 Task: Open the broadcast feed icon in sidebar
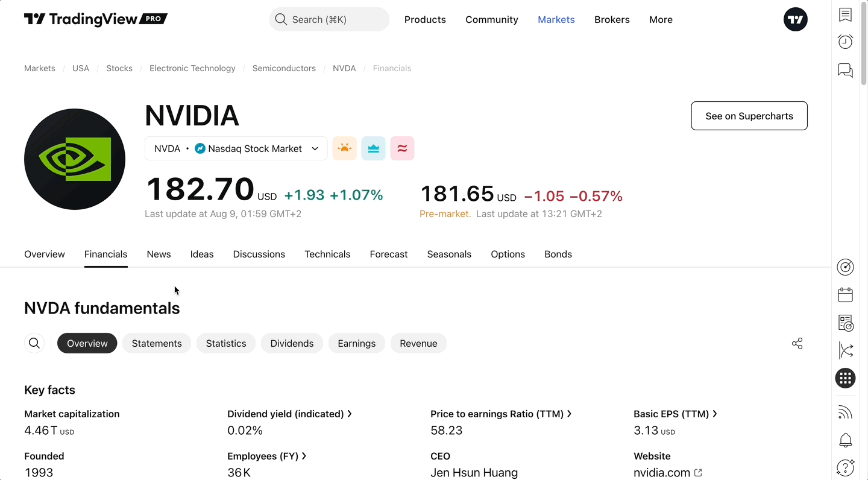845,412
